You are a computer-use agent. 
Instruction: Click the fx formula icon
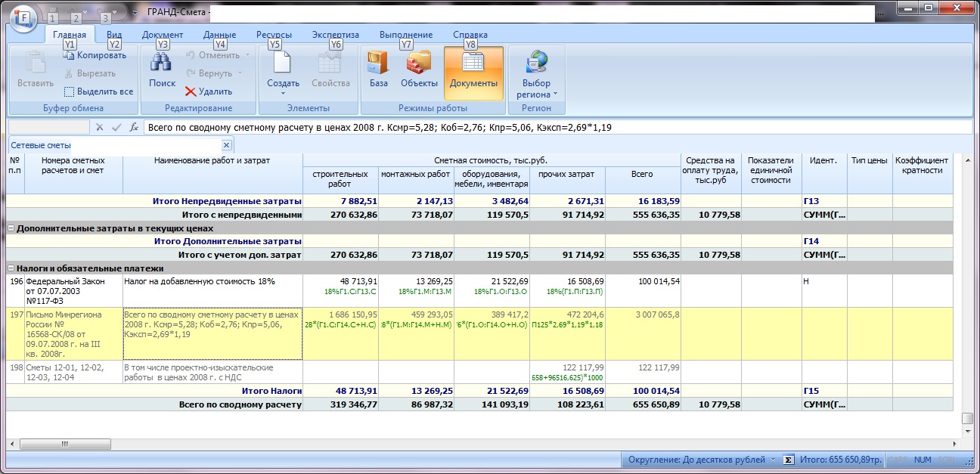[x=134, y=128]
